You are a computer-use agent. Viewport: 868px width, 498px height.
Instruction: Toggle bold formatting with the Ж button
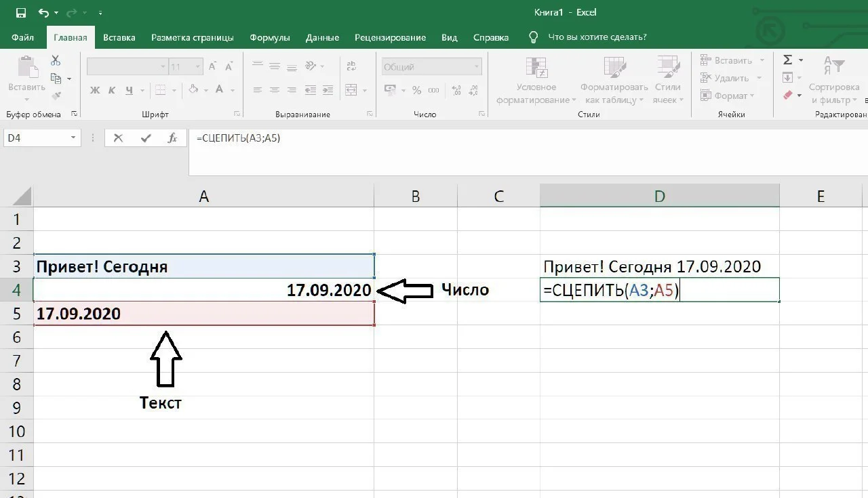tap(95, 89)
